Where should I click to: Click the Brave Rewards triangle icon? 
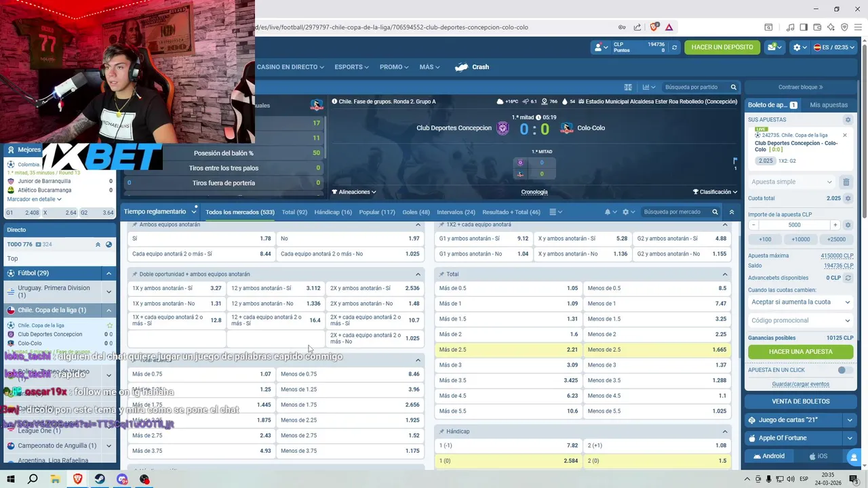click(669, 27)
